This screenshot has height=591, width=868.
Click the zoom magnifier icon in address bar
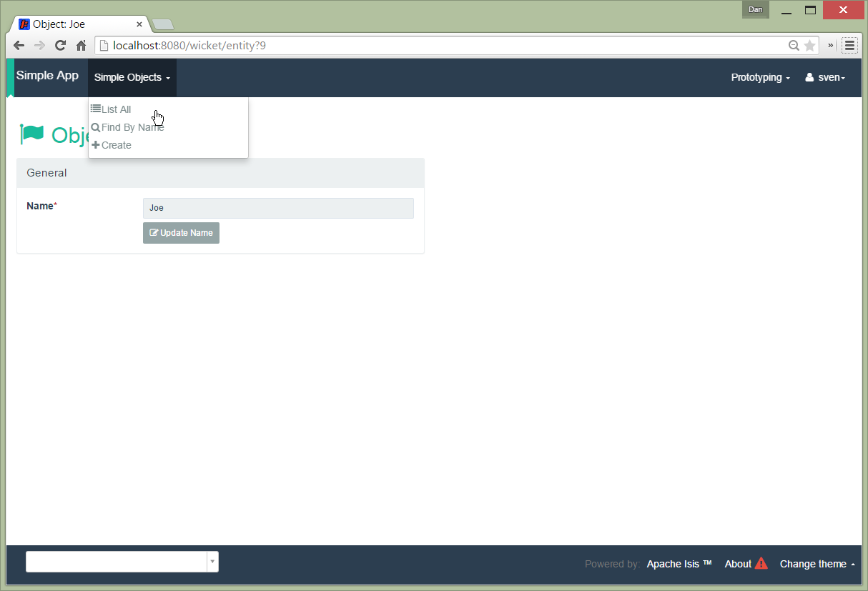(x=794, y=45)
